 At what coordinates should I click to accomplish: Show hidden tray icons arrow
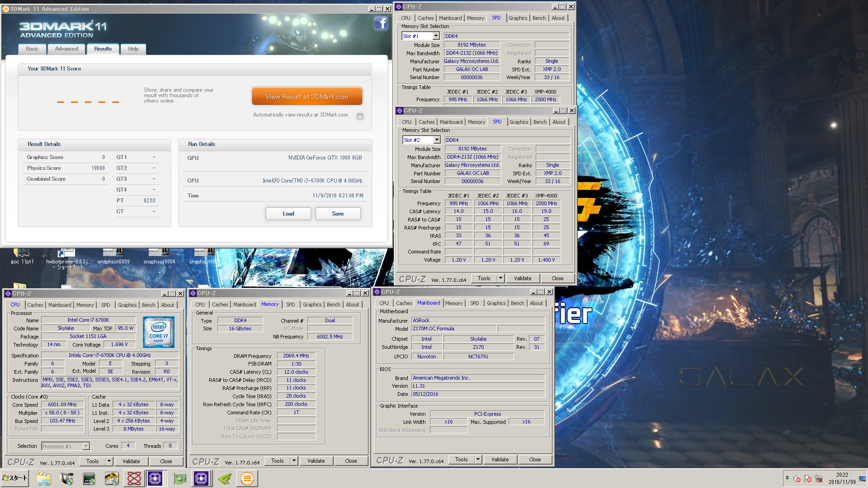(787, 478)
